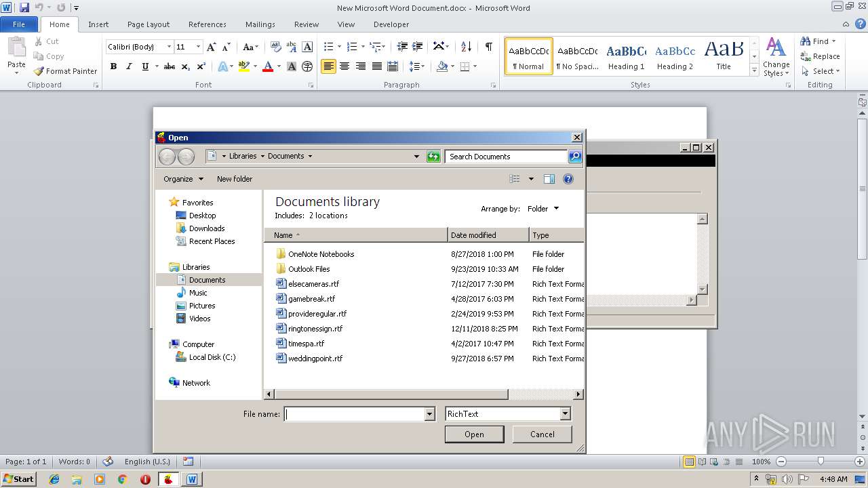Click Character Border icon
This screenshot has width=868, height=488.
[307, 47]
